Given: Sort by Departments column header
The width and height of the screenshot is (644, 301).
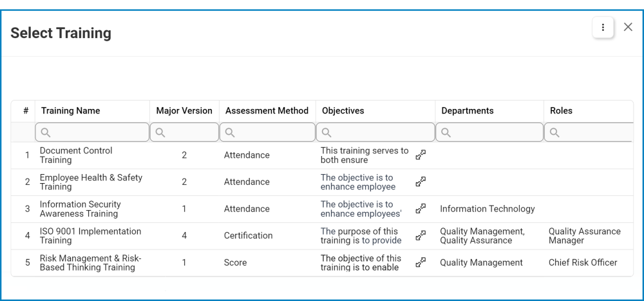Looking at the screenshot, I should click(x=468, y=111).
